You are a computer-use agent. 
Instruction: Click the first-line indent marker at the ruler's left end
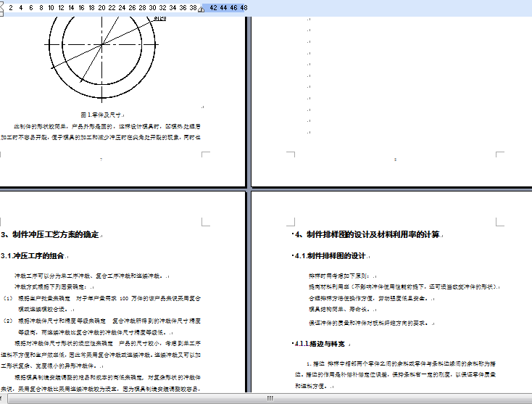(1, 5)
